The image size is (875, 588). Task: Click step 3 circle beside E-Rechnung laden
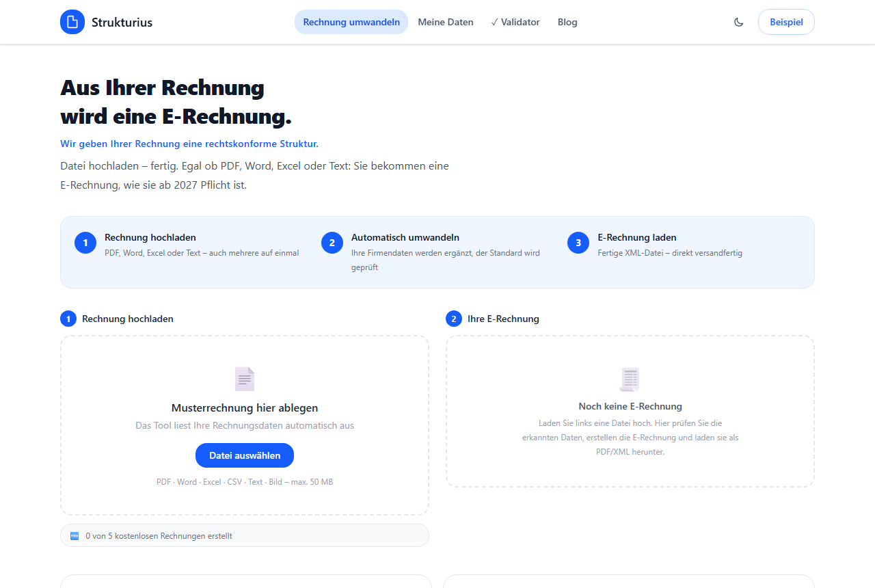[x=578, y=243]
